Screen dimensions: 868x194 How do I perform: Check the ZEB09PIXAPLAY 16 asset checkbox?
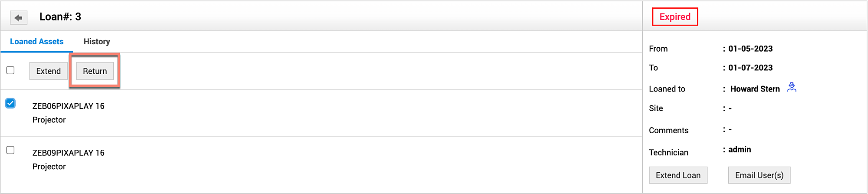tap(10, 150)
